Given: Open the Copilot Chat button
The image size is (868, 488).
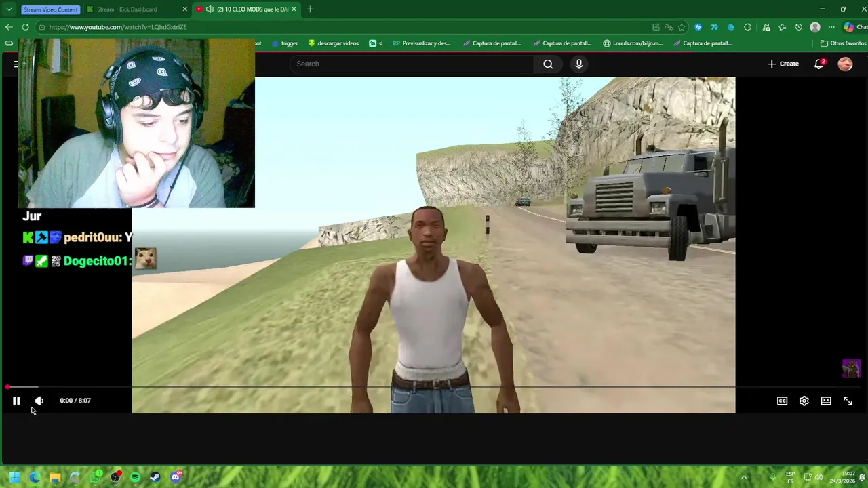Looking at the screenshot, I should point(854,27).
